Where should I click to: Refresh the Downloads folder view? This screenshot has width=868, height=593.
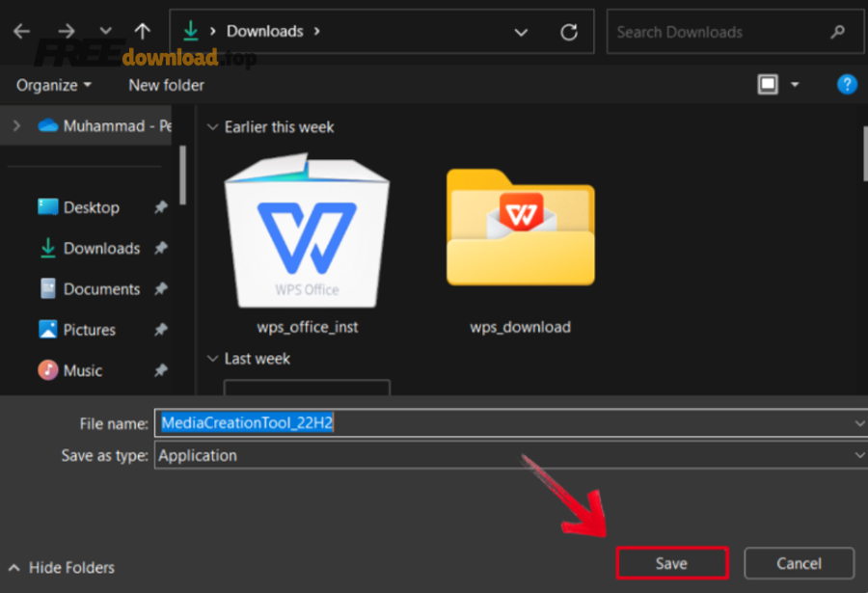click(569, 32)
